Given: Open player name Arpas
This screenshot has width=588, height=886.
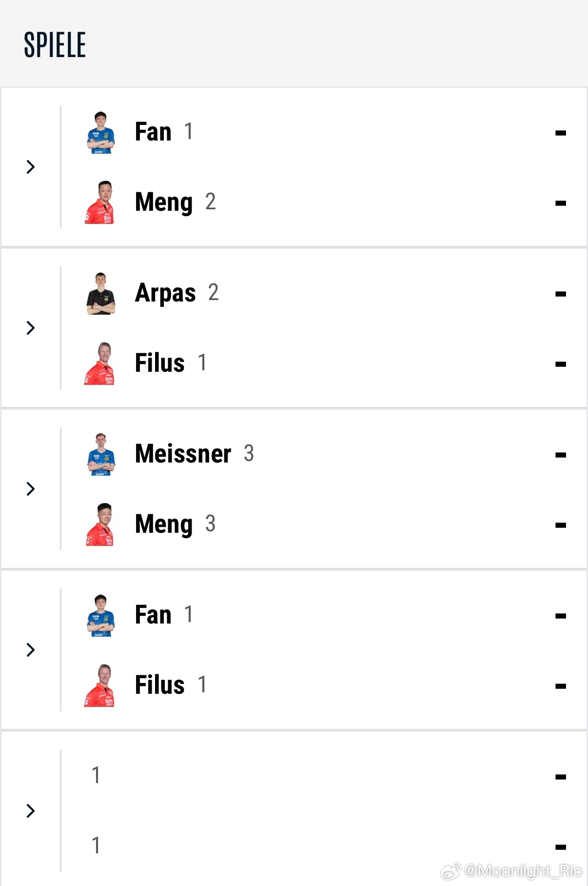Looking at the screenshot, I should click(x=165, y=293).
